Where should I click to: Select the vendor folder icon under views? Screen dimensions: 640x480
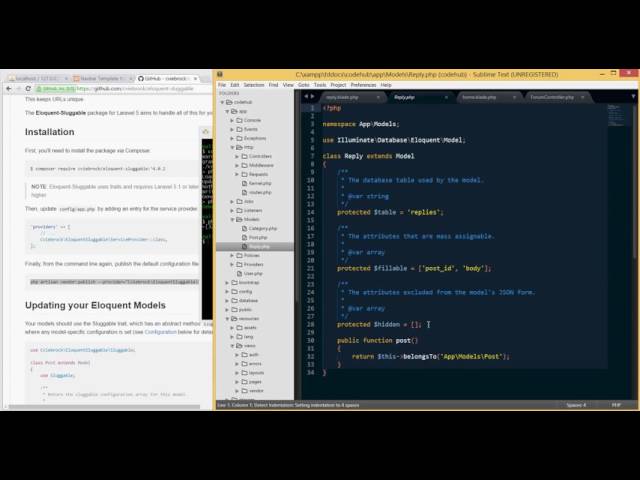(x=244, y=391)
